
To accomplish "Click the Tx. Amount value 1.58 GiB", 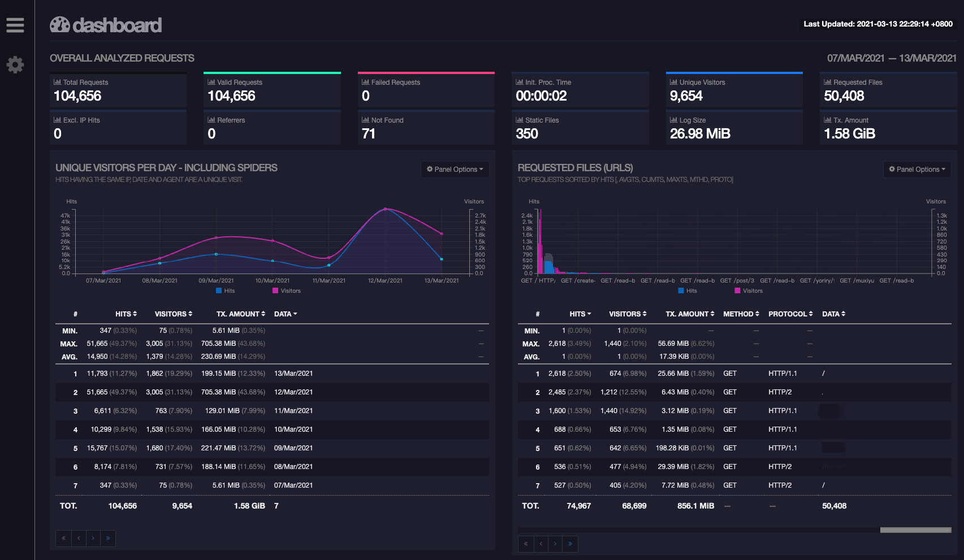I will 849,134.
